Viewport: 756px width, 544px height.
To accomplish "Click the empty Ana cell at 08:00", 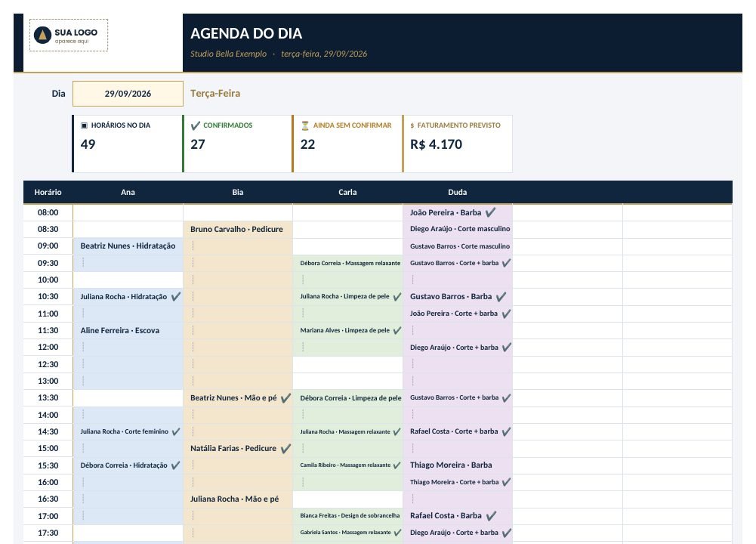I will (128, 212).
